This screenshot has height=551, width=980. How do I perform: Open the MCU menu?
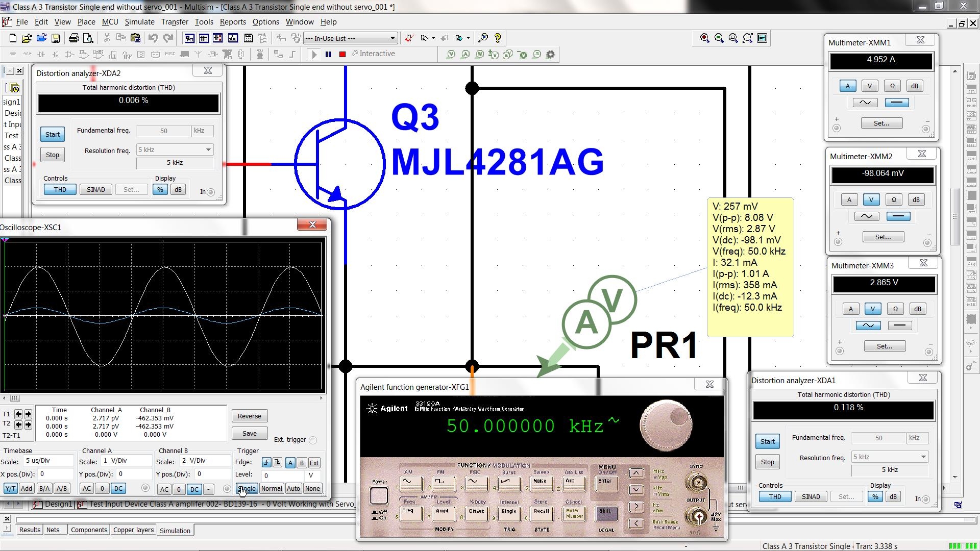coord(110,22)
